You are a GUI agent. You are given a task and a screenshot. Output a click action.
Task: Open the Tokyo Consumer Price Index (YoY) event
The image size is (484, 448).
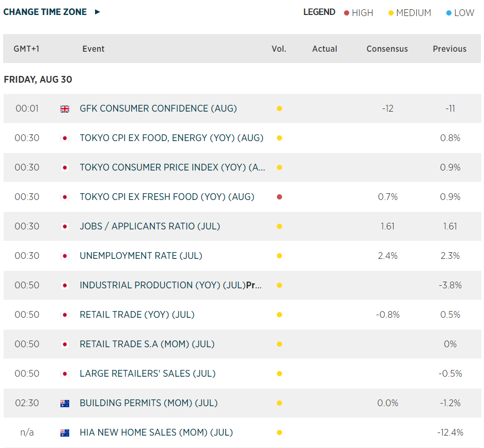tap(173, 167)
